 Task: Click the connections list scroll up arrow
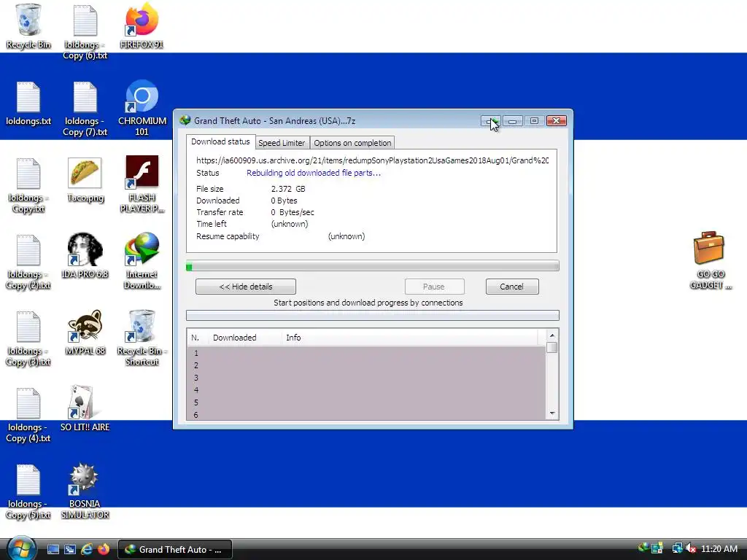pos(552,335)
